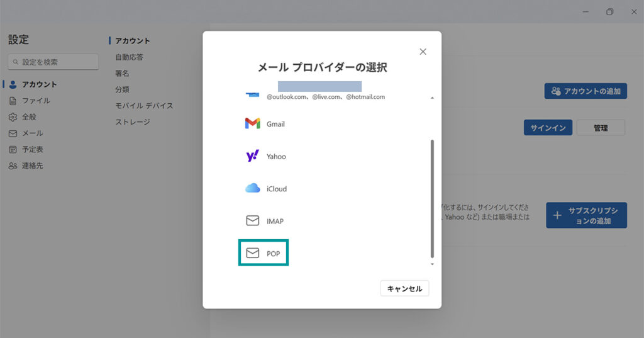Image resolution: width=644 pixels, height=338 pixels.
Task: Click the IMAP envelope icon
Action: (x=253, y=221)
